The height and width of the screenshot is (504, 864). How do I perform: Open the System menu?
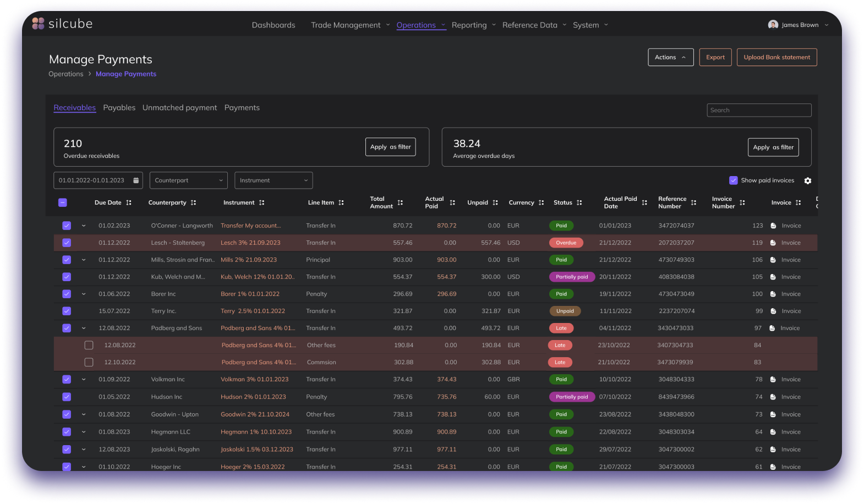point(590,25)
